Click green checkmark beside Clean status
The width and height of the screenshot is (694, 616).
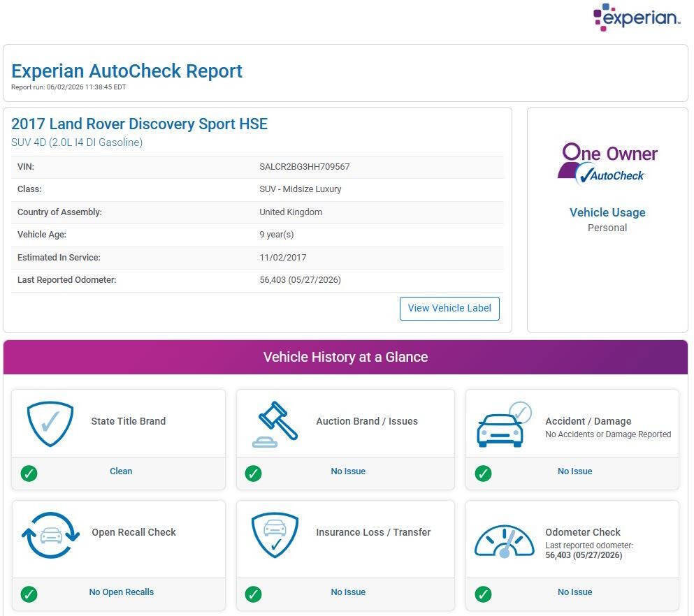point(29,473)
